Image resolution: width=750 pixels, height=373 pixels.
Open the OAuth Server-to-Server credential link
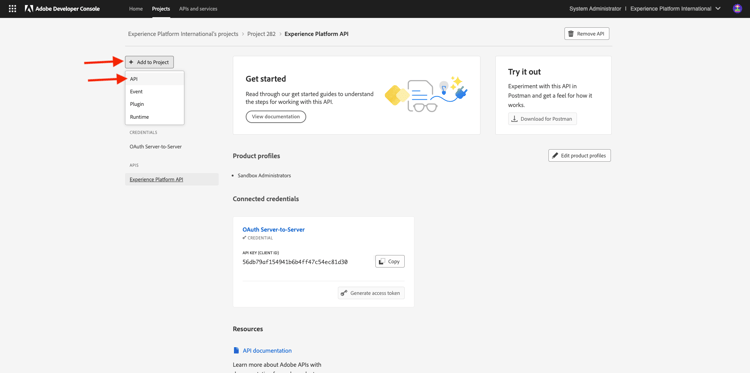pos(274,230)
